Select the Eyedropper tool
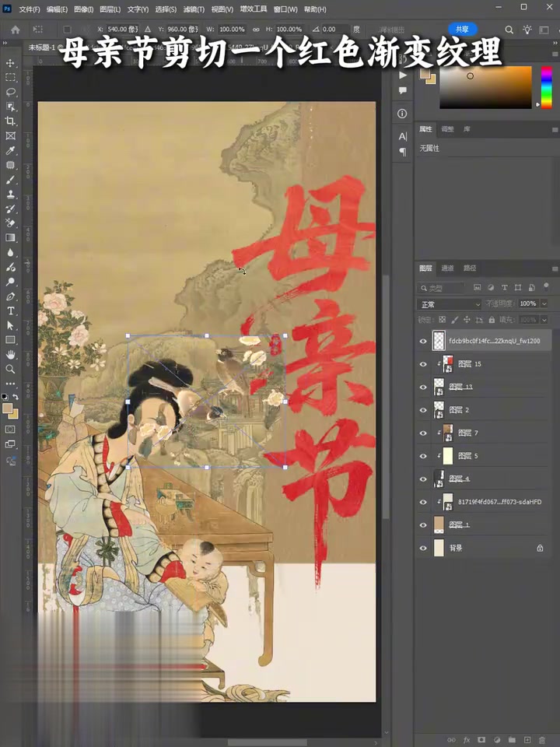560x747 pixels. pos(10,150)
